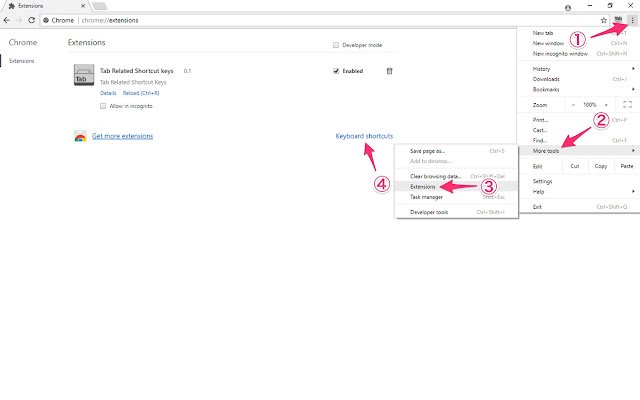
Task: Open the Keyboard shortcuts link
Action: pos(364,136)
